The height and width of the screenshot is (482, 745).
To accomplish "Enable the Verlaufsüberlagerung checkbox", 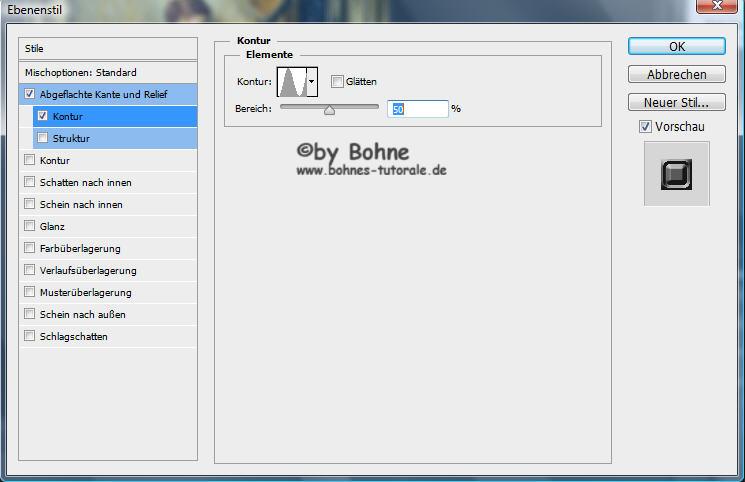I will coord(29,270).
